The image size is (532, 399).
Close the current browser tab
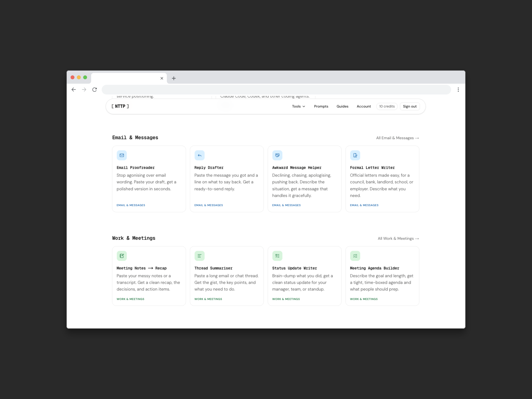click(162, 78)
